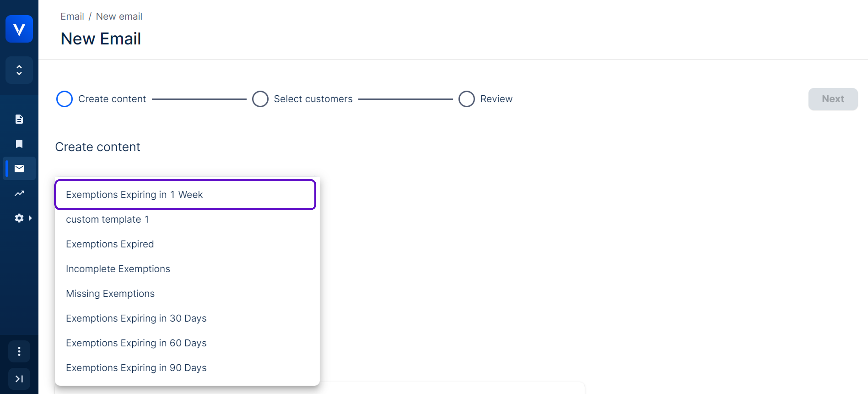Open the analytics trend line icon
The height and width of the screenshot is (394, 868).
(19, 193)
